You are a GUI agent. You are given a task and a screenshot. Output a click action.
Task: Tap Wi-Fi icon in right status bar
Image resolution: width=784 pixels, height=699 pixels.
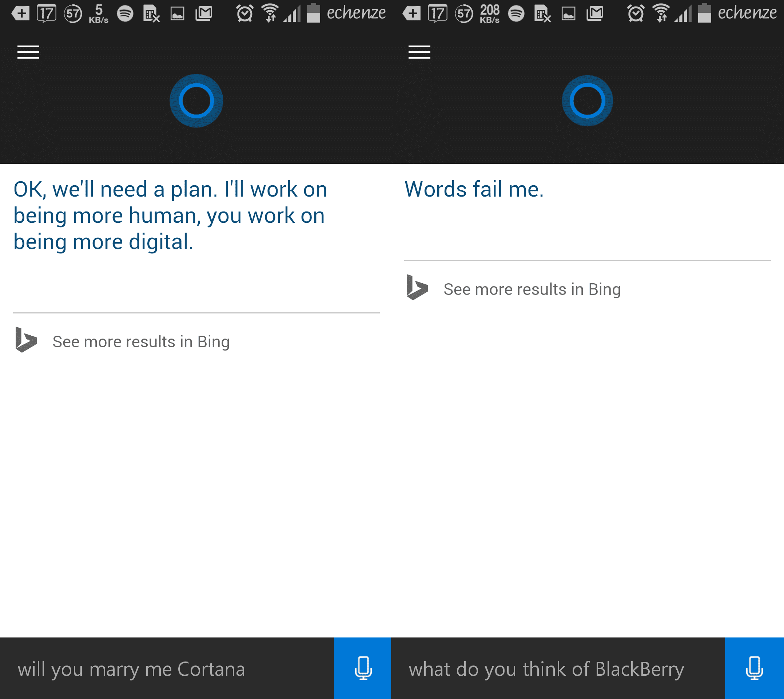[x=661, y=13]
